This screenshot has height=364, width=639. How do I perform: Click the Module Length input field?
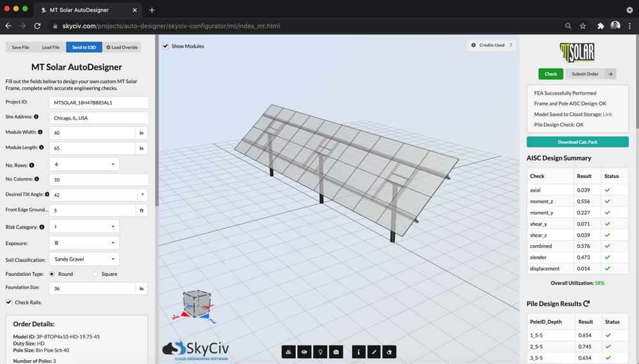tap(92, 148)
